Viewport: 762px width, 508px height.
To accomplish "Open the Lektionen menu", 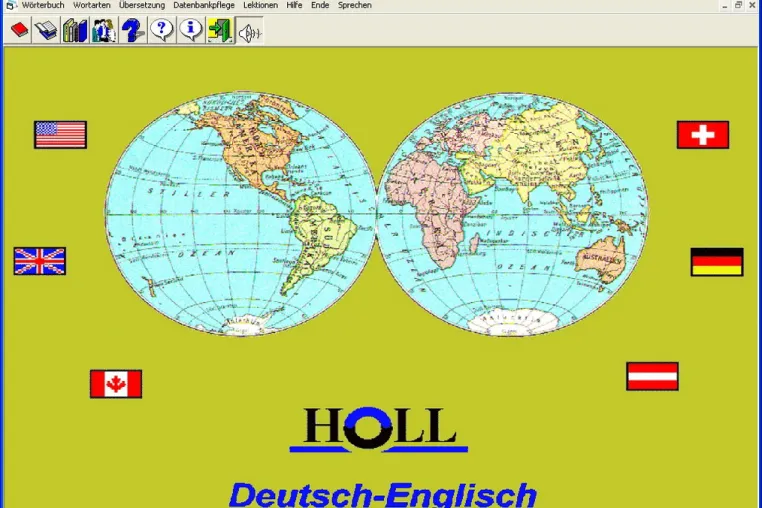I will coord(260,5).
